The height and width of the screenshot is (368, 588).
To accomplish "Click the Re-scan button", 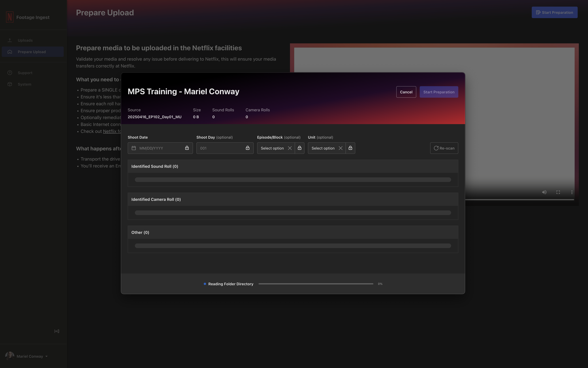I will click(444, 148).
